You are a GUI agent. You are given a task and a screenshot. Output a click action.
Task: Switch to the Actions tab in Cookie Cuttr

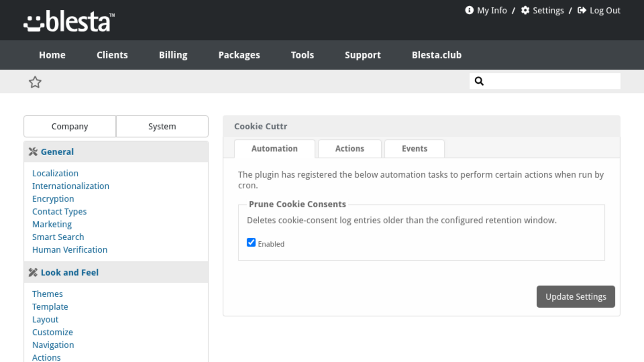pos(350,149)
